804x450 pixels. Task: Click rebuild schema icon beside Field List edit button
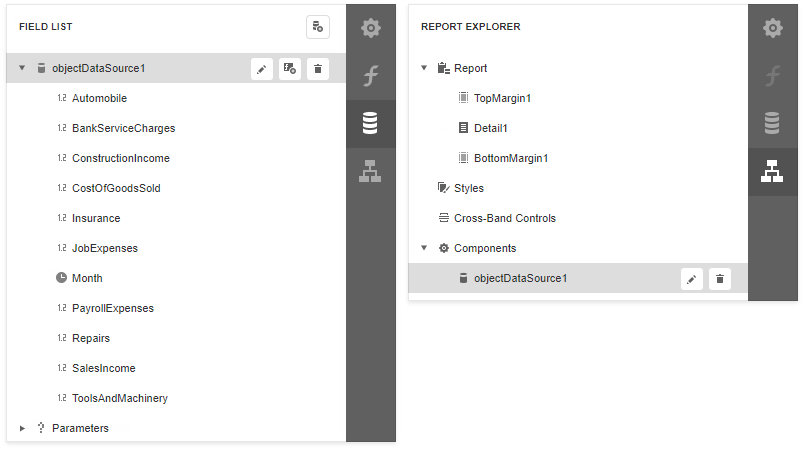(x=289, y=68)
